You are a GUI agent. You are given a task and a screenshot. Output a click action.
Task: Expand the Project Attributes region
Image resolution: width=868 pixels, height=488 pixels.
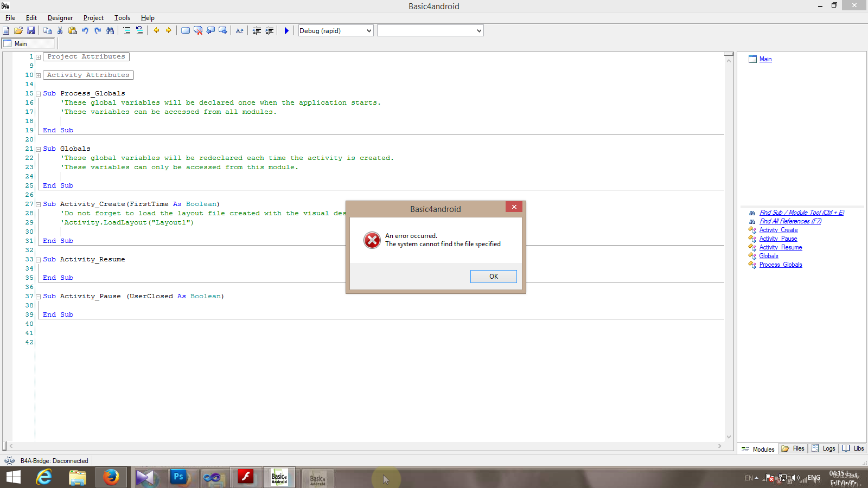(38, 57)
